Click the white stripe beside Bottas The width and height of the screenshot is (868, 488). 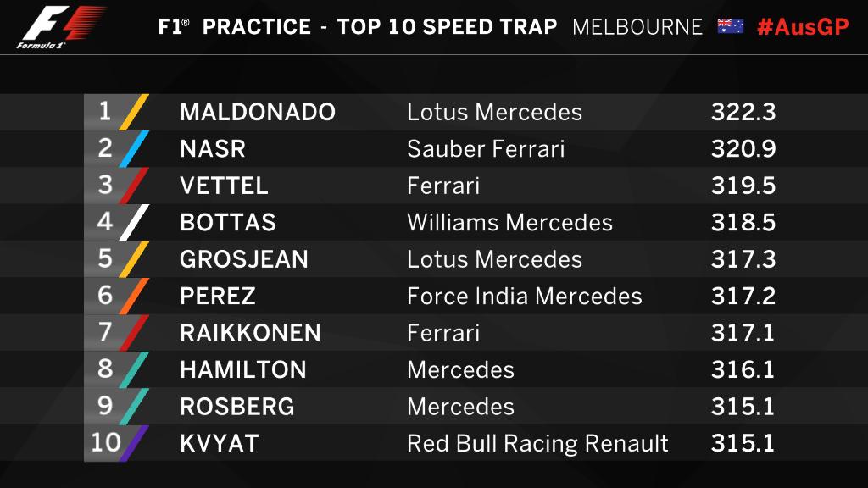point(134,223)
